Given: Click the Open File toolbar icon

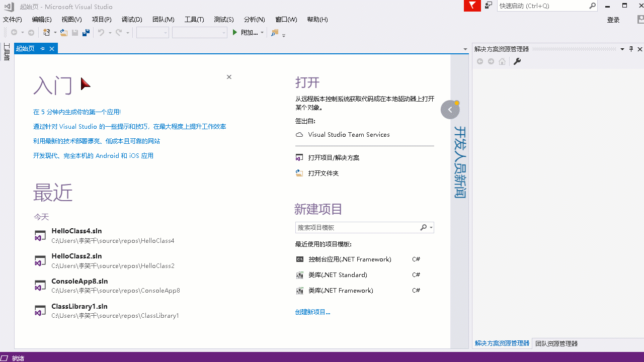Looking at the screenshot, I should pos(64,33).
